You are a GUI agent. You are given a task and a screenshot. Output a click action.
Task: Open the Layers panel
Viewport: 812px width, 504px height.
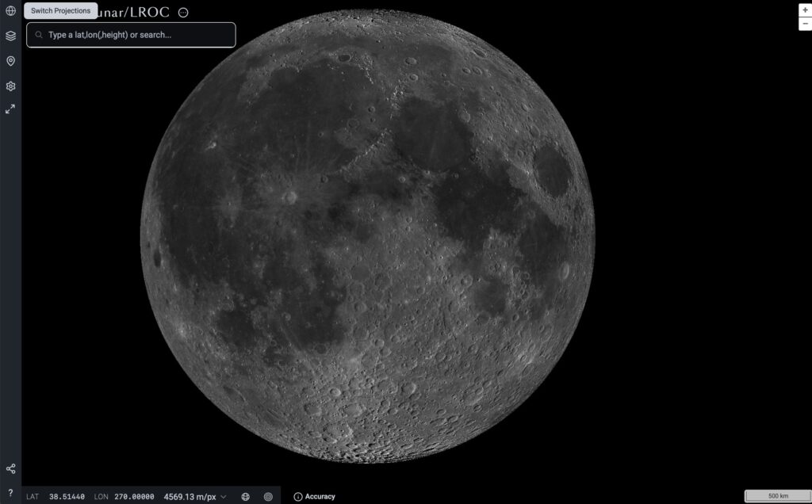[x=10, y=36]
